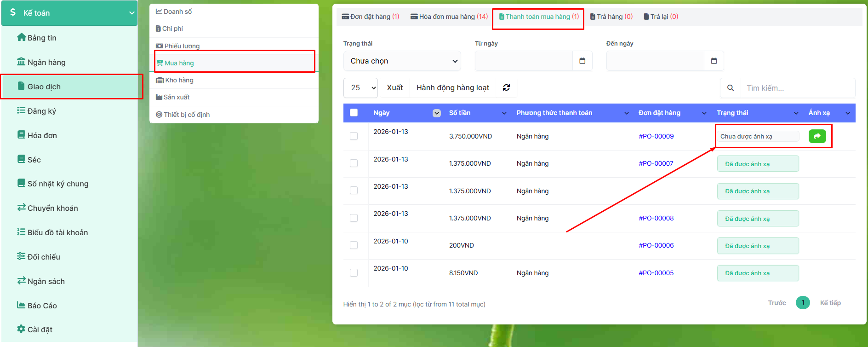Expand the Trạng thái 'Chưa chọn' dropdown
Screen dimensions: 868x347
coord(402,61)
